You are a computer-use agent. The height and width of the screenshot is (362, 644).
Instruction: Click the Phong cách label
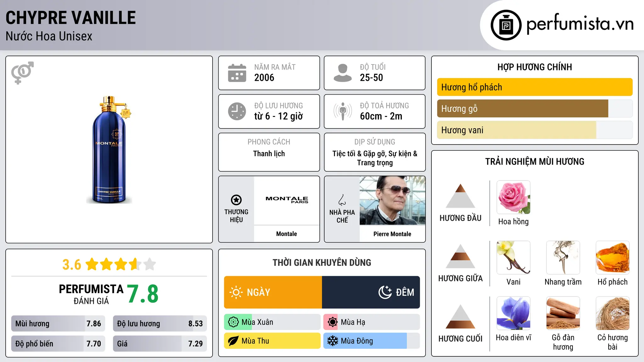(x=269, y=142)
